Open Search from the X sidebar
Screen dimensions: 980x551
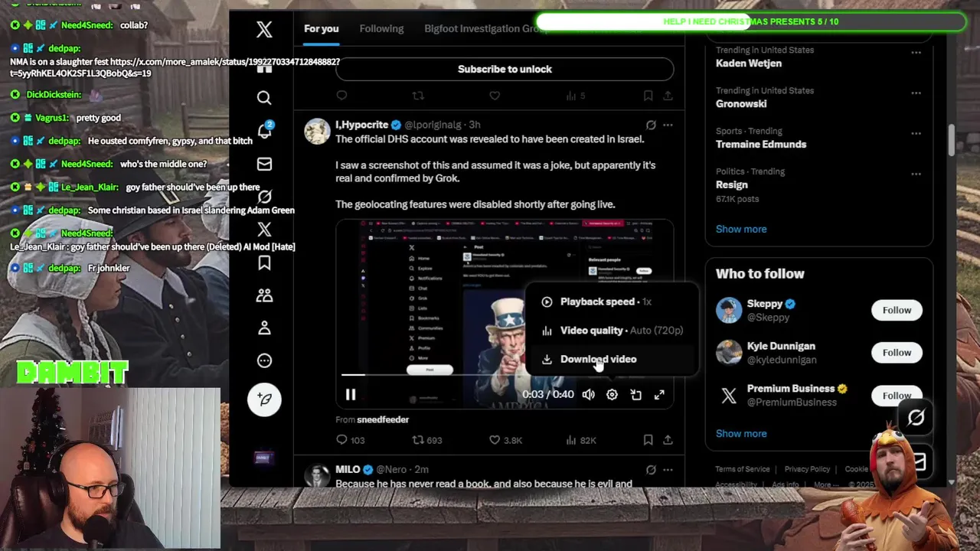coord(264,97)
